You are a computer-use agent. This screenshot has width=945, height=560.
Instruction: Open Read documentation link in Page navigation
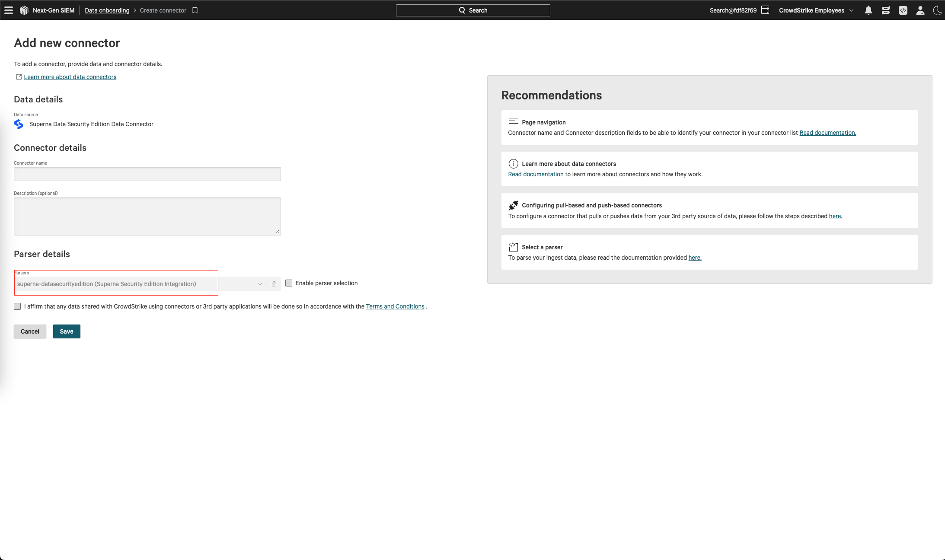pyautogui.click(x=827, y=133)
